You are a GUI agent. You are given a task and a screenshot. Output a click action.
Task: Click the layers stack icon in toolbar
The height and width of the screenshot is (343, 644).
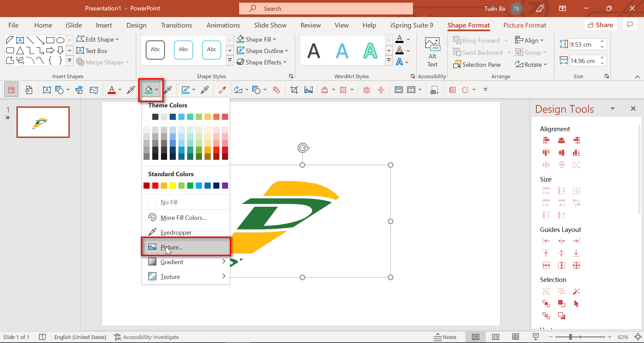click(x=367, y=90)
